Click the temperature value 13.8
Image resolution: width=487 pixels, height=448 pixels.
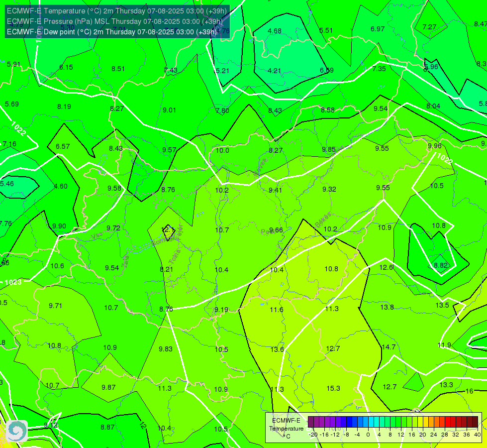387,307
